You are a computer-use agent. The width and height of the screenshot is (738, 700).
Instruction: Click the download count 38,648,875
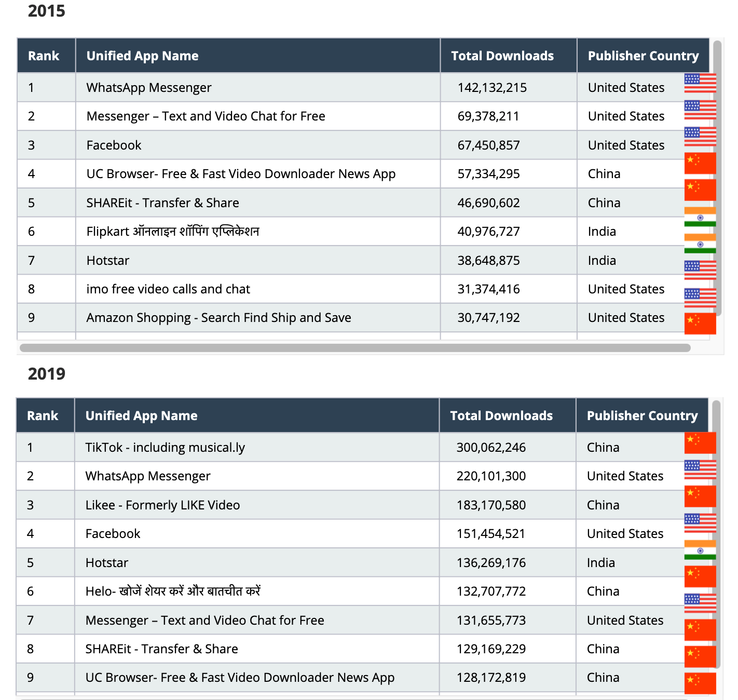(x=488, y=261)
